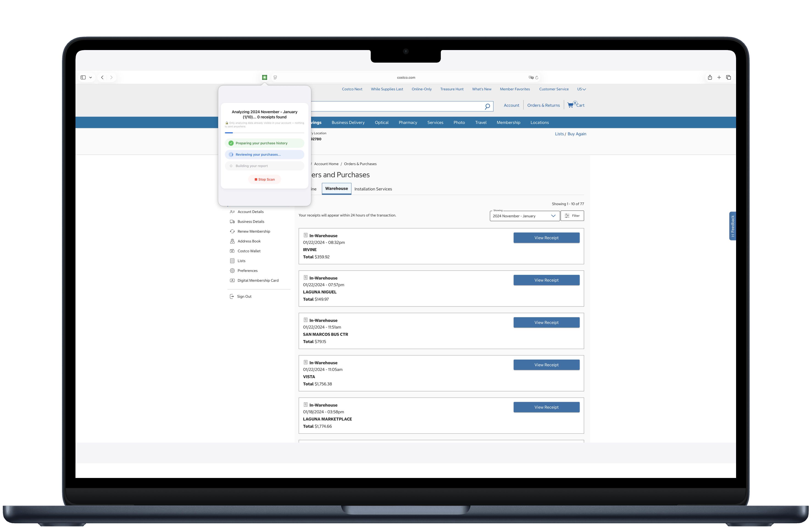Click the search magnifier icon
The width and height of the screenshot is (812, 528).
[487, 106]
